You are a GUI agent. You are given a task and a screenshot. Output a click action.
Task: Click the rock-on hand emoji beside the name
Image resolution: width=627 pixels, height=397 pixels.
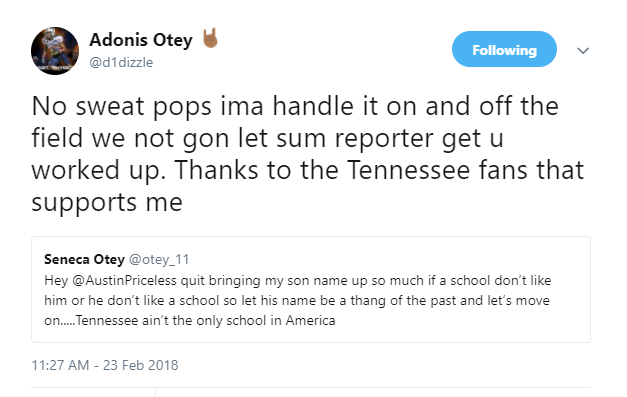210,38
